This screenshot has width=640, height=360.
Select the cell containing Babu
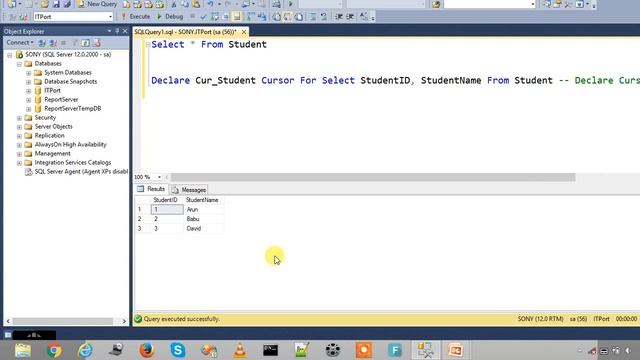[204, 219]
